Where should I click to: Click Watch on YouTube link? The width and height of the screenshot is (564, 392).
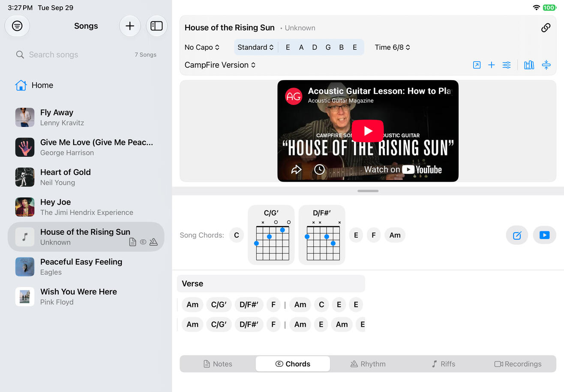point(403,170)
